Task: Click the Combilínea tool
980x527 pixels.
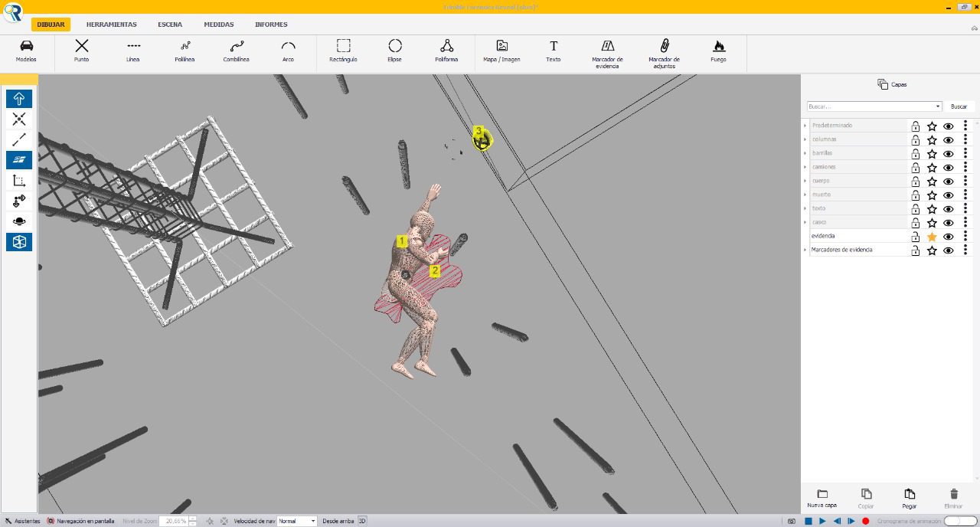Action: coord(237,51)
